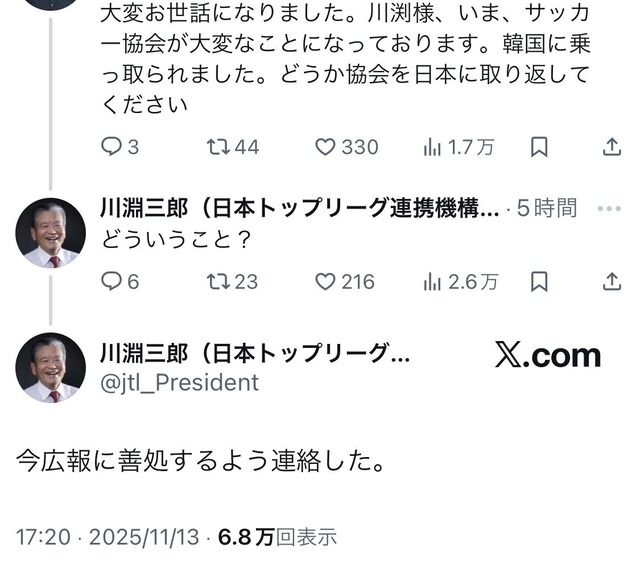The width and height of the screenshot is (640, 569).
Task: Like the どういうこと？ tweet with 216 likes
Action: pos(345,282)
